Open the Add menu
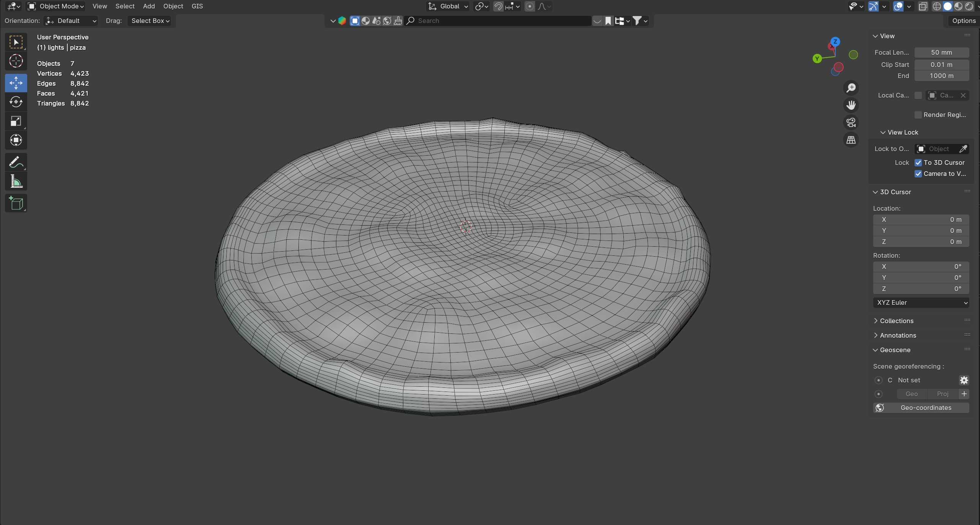Image resolution: width=980 pixels, height=525 pixels. (149, 6)
